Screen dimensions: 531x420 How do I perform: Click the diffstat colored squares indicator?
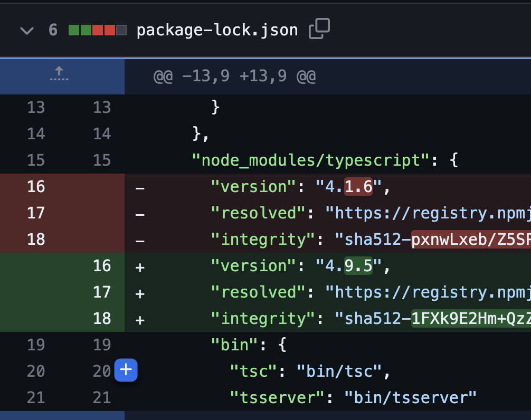[x=98, y=30]
